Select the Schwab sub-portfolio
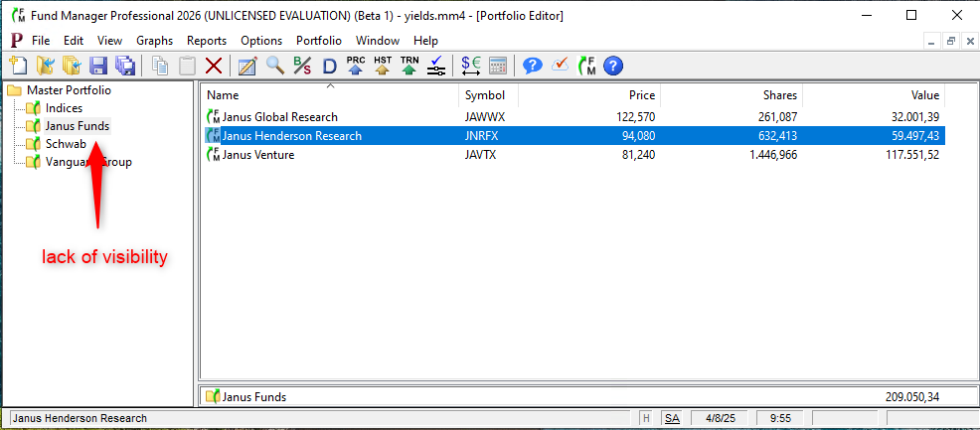The height and width of the screenshot is (430, 980). (x=66, y=144)
